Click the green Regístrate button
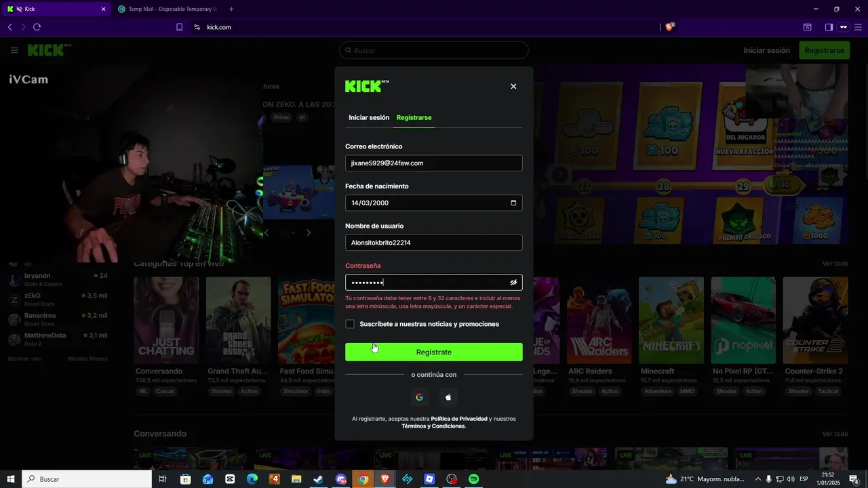The image size is (868, 488). point(434,352)
